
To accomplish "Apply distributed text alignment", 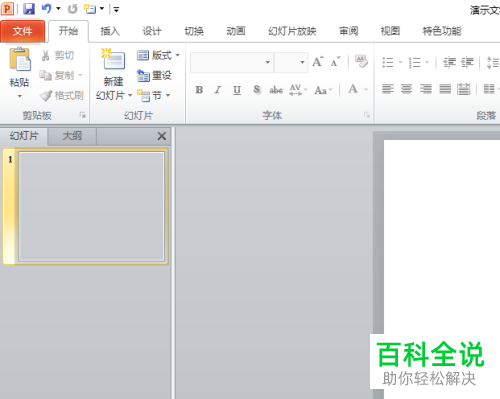I will (x=464, y=89).
